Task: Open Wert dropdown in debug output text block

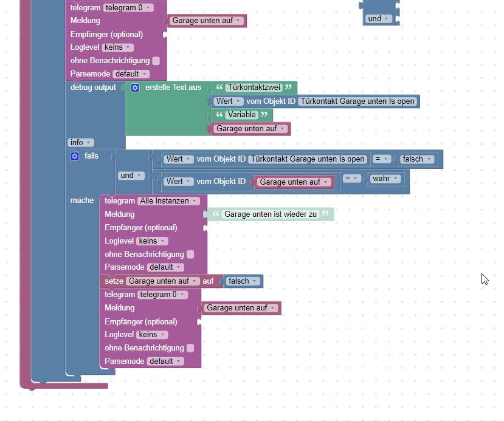Action: (x=228, y=101)
